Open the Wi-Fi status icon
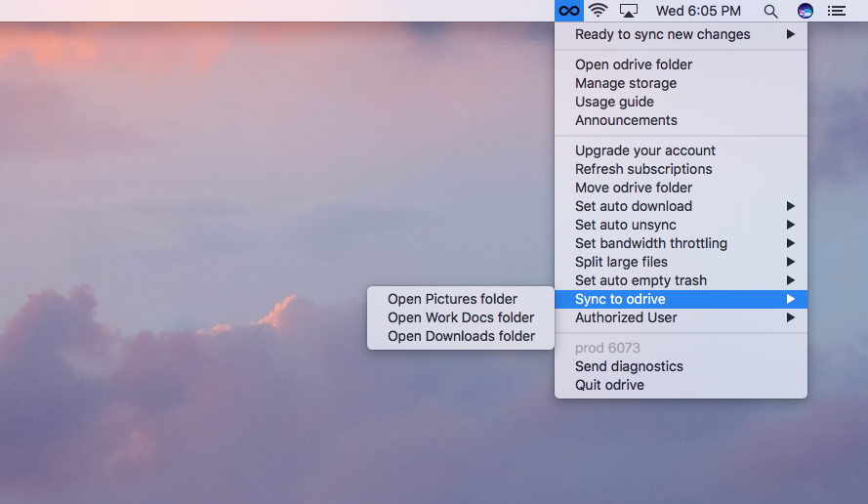868x504 pixels. point(599,11)
